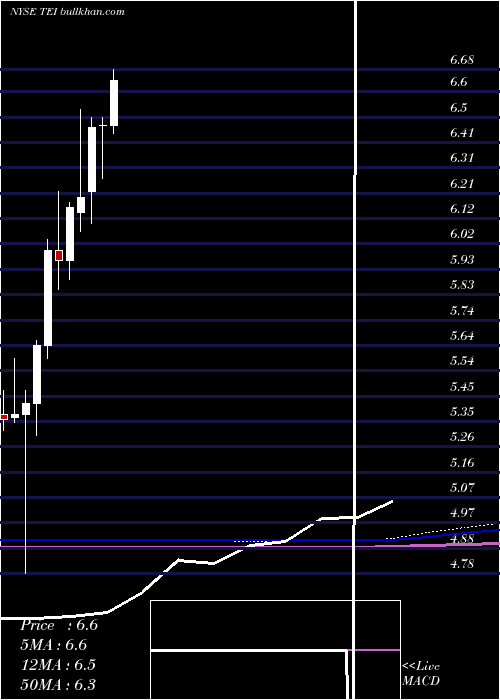Select the small red candlestick near 5.35

(x=4, y=417)
